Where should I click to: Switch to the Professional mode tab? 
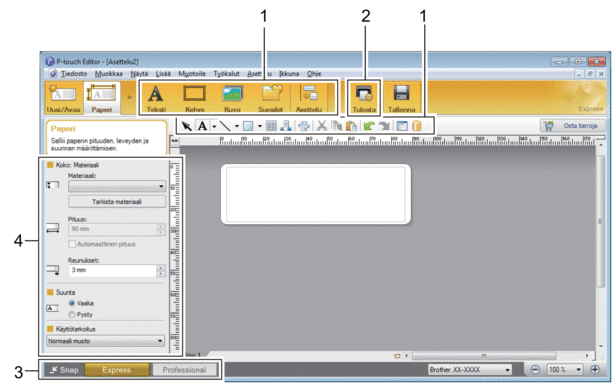click(x=184, y=370)
